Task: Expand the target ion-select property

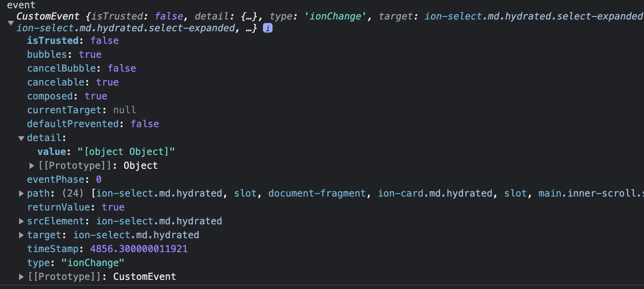Action: (21, 235)
